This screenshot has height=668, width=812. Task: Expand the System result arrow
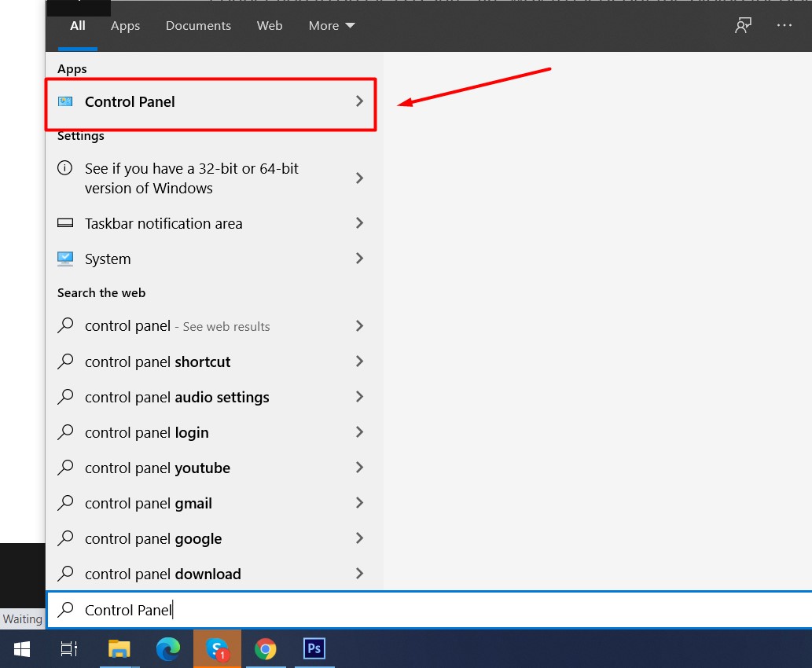[359, 259]
